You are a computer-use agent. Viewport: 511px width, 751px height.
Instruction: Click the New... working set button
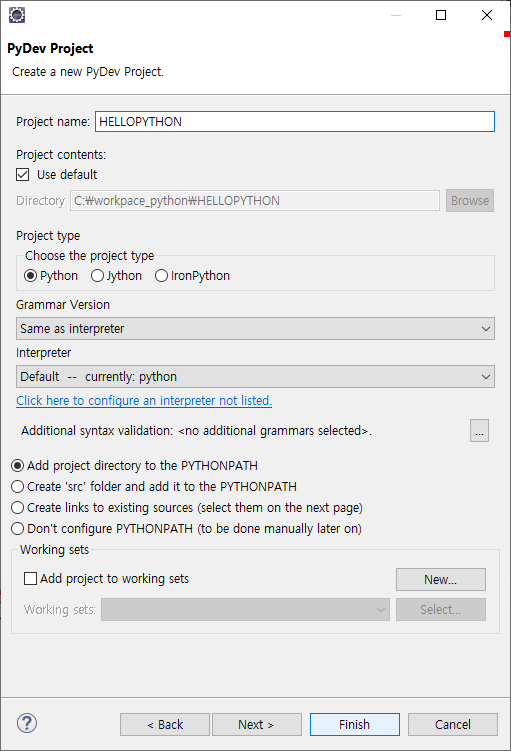(441, 580)
